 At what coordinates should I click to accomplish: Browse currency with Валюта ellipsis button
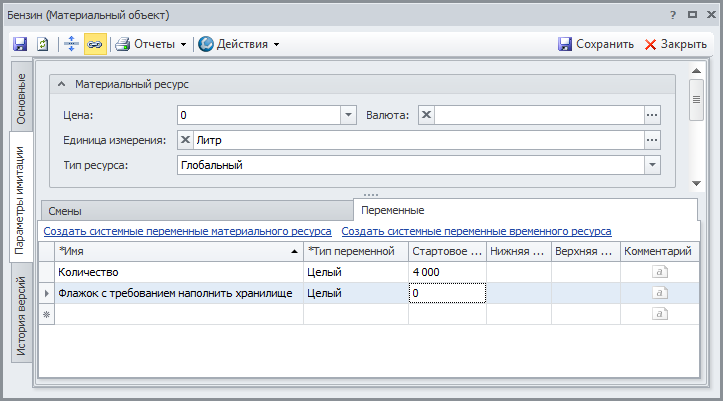652,115
